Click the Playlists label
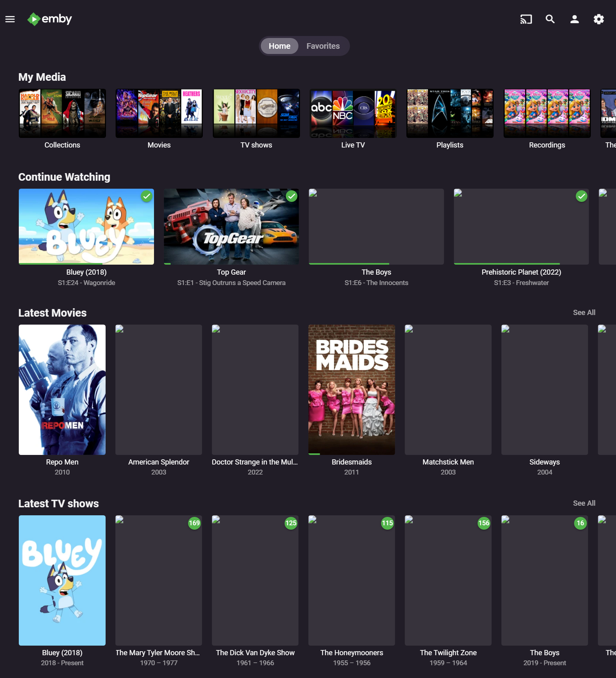Viewport: 616px width, 678px height. pyautogui.click(x=450, y=145)
